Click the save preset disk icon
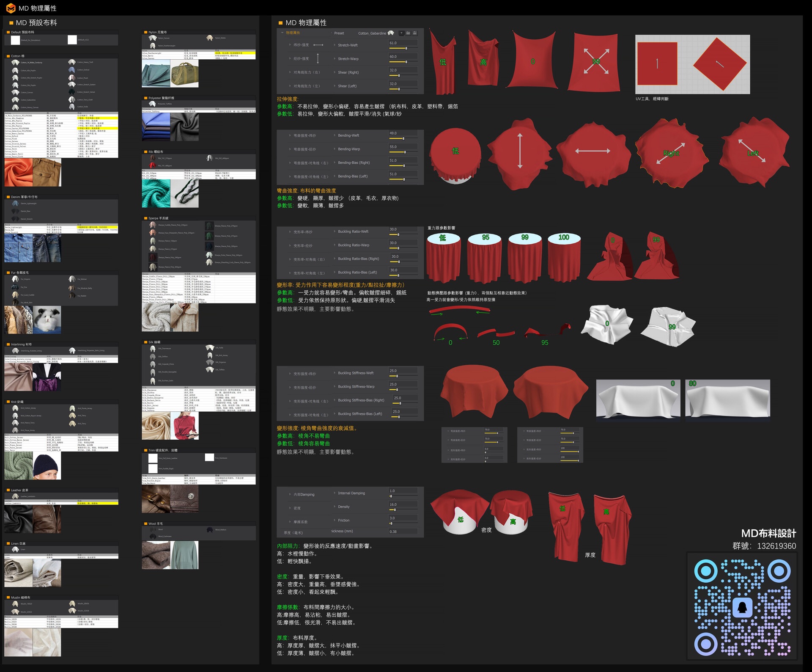Screen dimensions: 812x672 415,33
